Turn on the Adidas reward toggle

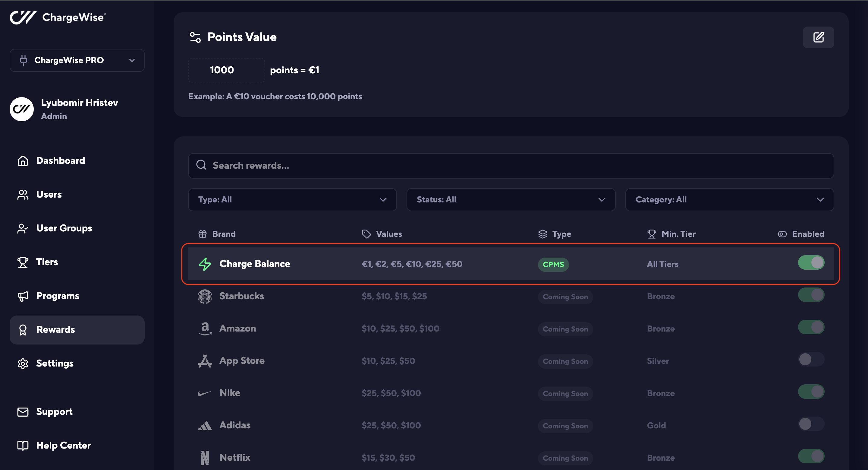tap(811, 424)
